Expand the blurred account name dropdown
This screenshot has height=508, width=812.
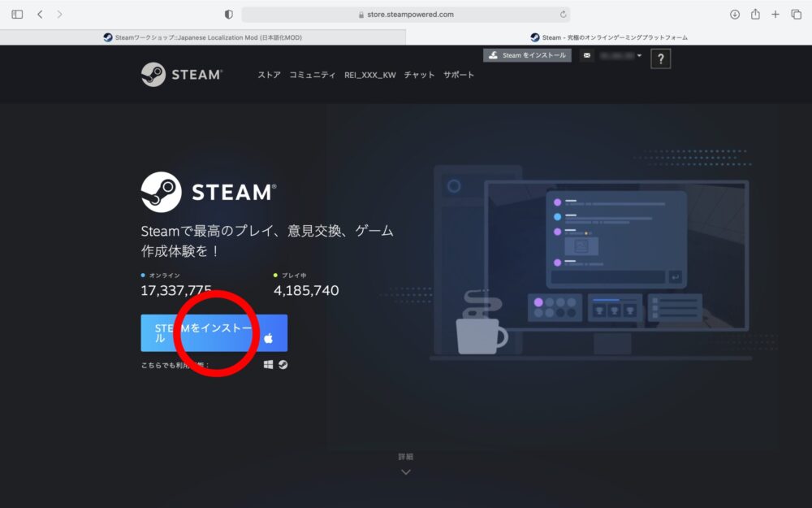(x=621, y=55)
